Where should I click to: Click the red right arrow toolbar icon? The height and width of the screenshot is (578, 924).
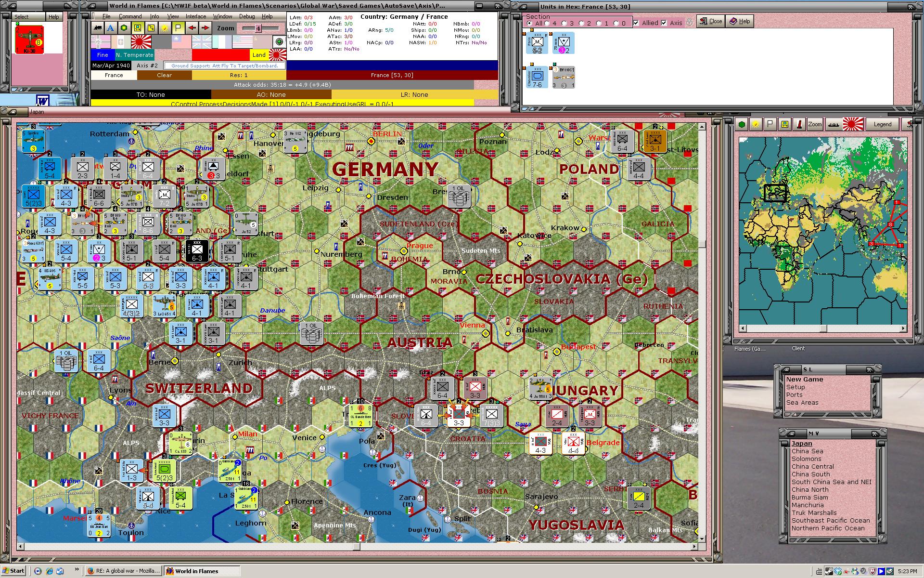(x=205, y=28)
